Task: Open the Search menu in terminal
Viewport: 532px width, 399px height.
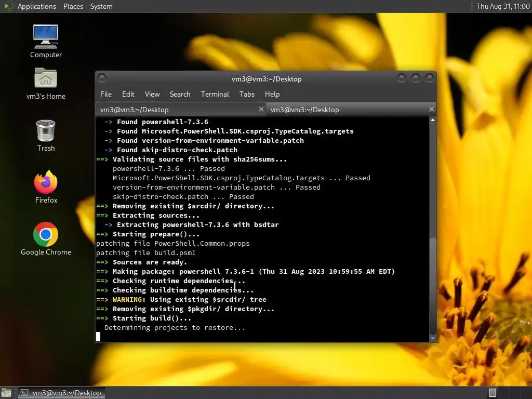Action: [180, 95]
